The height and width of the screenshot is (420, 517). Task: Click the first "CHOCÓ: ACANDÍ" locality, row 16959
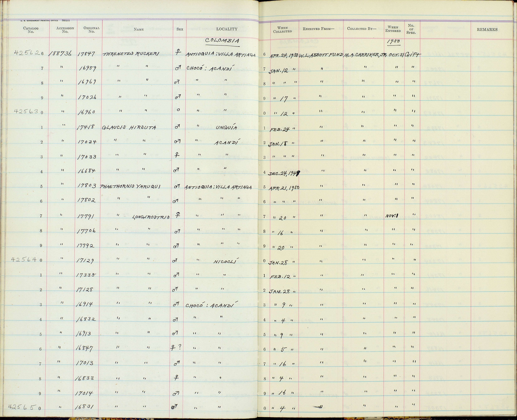[209, 68]
